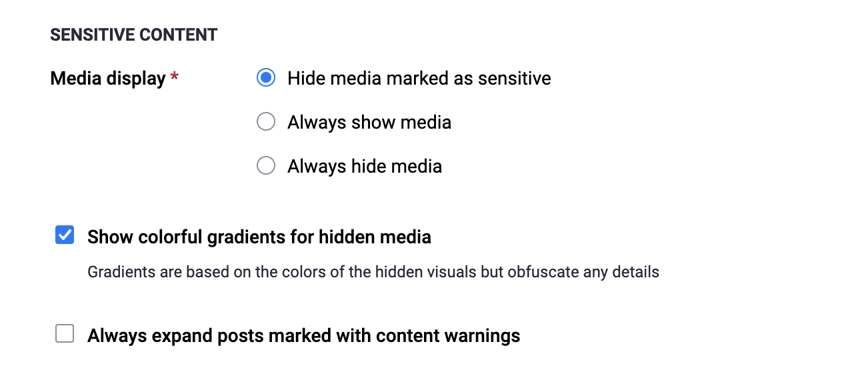Select the 'Always show media' radio button
This screenshot has height=380, width=868.
[265, 122]
